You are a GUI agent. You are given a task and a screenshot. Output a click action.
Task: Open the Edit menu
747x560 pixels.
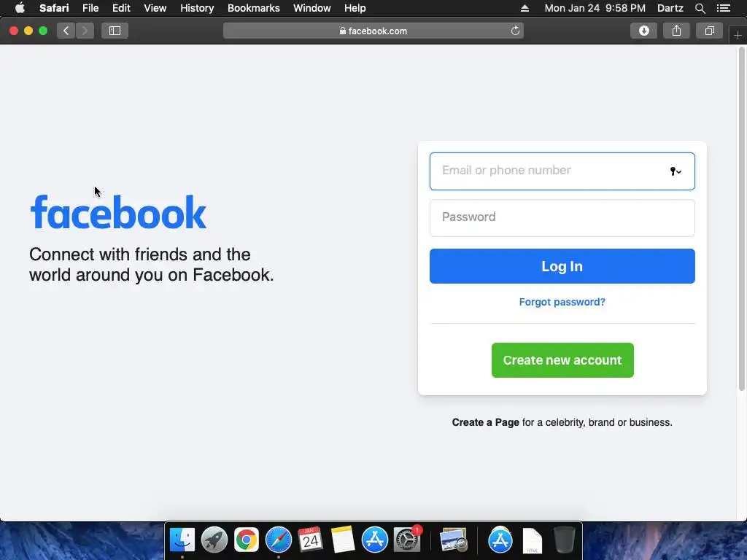pos(121,8)
